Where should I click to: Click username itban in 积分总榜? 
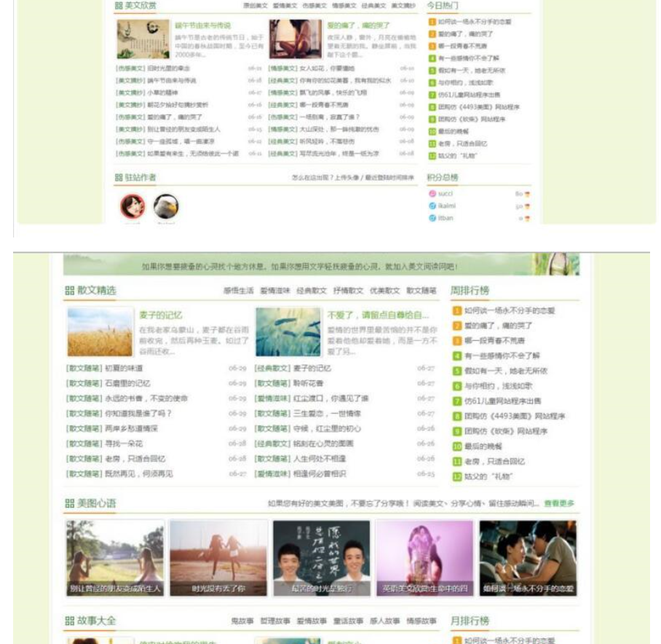(446, 218)
